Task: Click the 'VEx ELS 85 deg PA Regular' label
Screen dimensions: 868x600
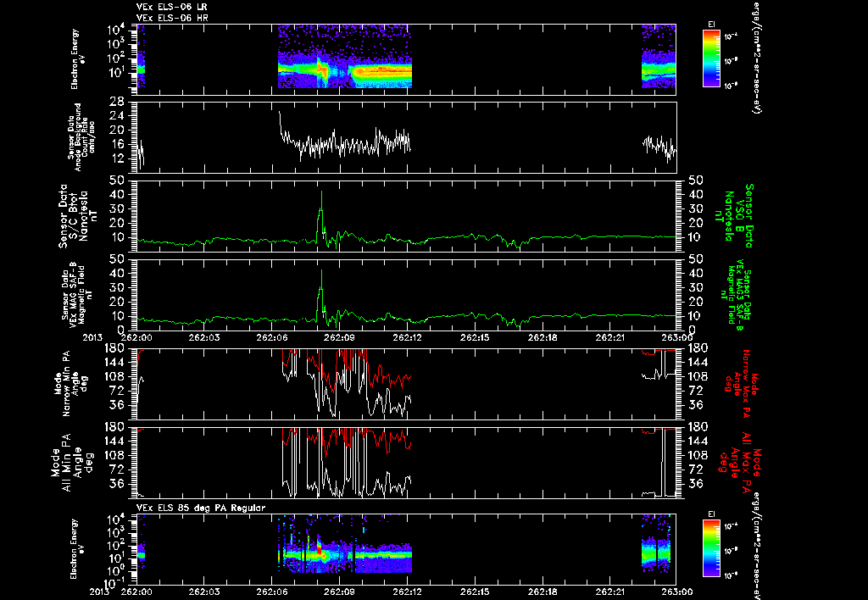Action: [201, 508]
